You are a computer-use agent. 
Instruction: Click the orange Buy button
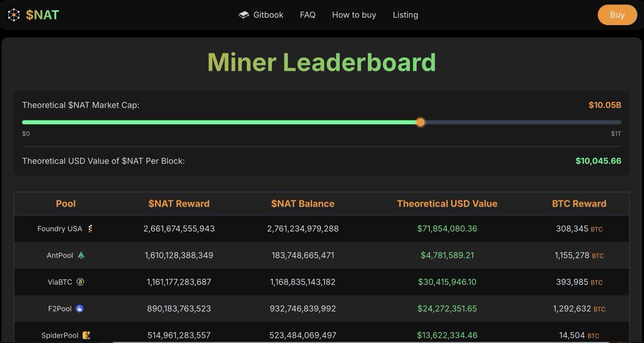(617, 15)
